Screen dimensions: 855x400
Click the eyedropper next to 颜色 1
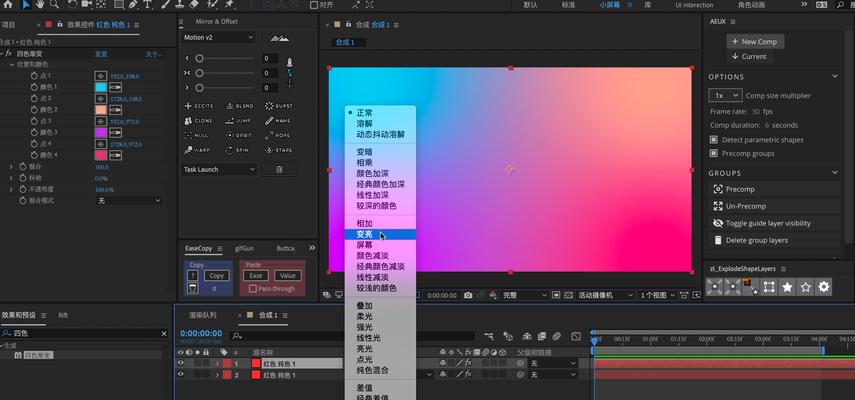[115, 87]
